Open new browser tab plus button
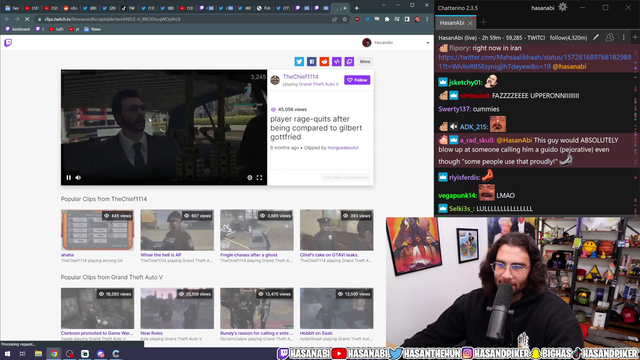640x360 pixels. (357, 8)
